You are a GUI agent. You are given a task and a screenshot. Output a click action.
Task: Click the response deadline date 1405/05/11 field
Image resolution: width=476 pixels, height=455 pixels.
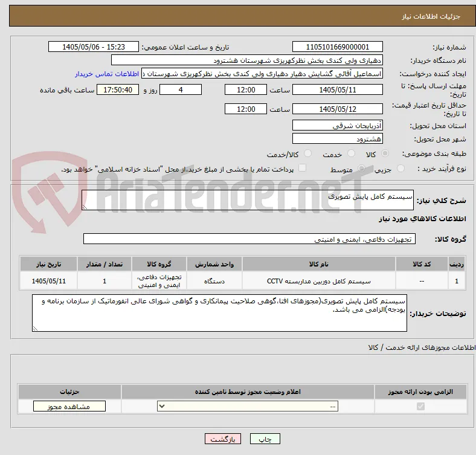[x=337, y=89]
